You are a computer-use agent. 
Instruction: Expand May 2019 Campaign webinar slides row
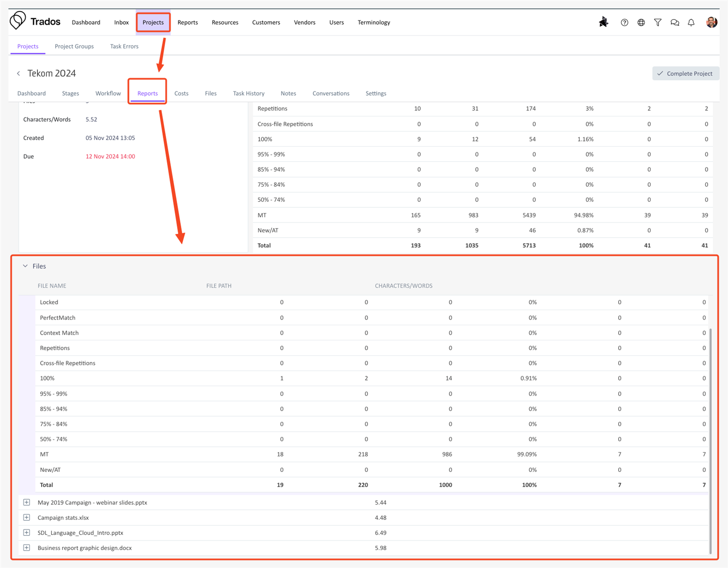[27, 502]
